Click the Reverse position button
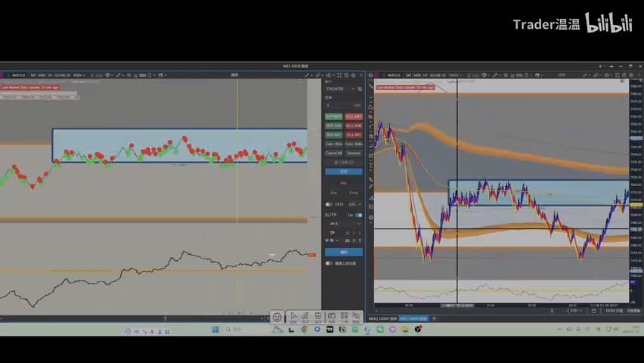This screenshot has width=644, height=363. point(353,153)
